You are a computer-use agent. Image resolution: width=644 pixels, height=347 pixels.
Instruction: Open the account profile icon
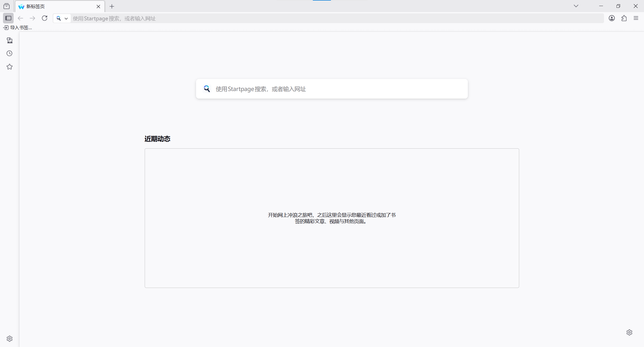pyautogui.click(x=612, y=18)
